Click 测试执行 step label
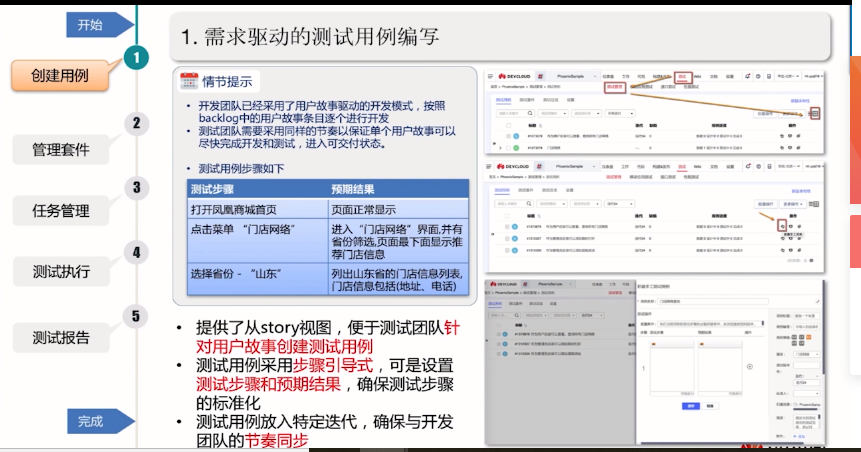 tap(60, 271)
